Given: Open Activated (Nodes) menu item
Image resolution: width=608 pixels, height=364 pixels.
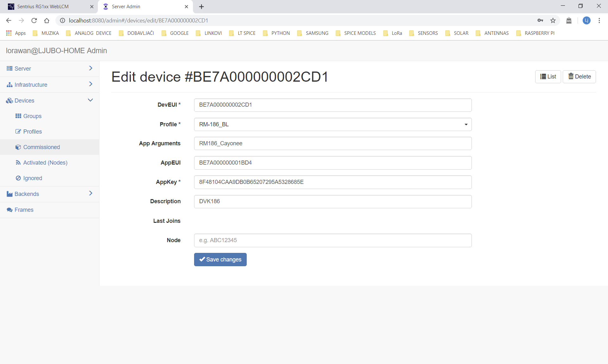Looking at the screenshot, I should point(41,163).
